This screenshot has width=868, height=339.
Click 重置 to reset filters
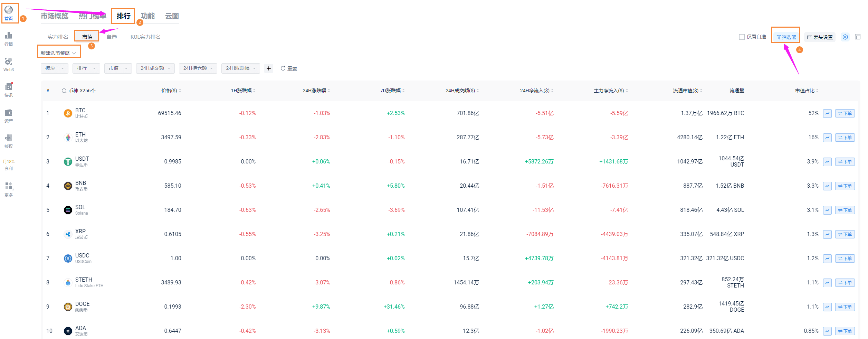click(x=289, y=68)
